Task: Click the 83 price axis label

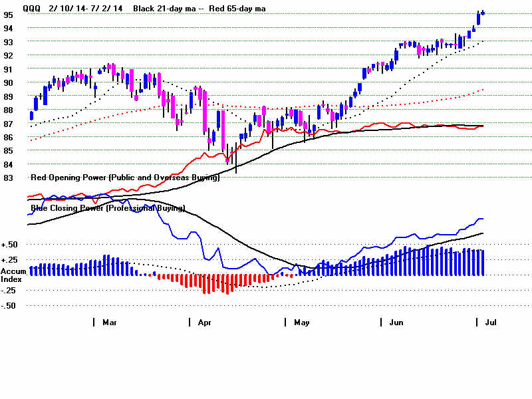Action: pos(8,178)
